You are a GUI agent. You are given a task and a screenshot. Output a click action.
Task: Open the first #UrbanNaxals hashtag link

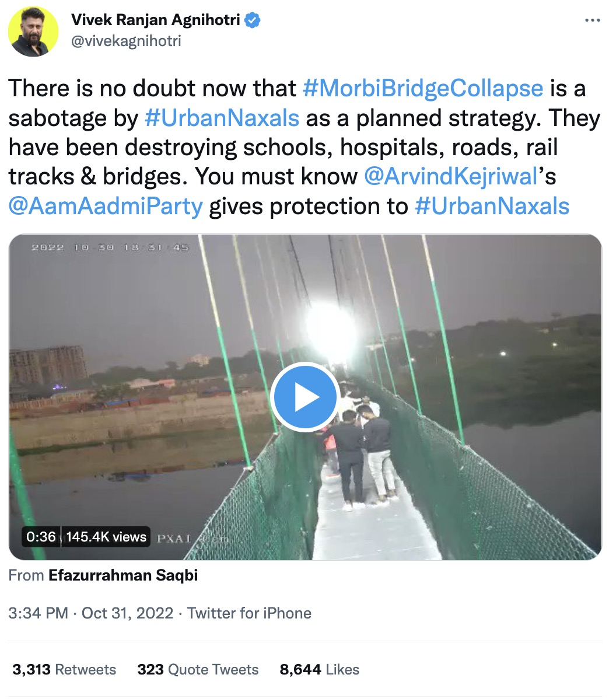[222, 118]
